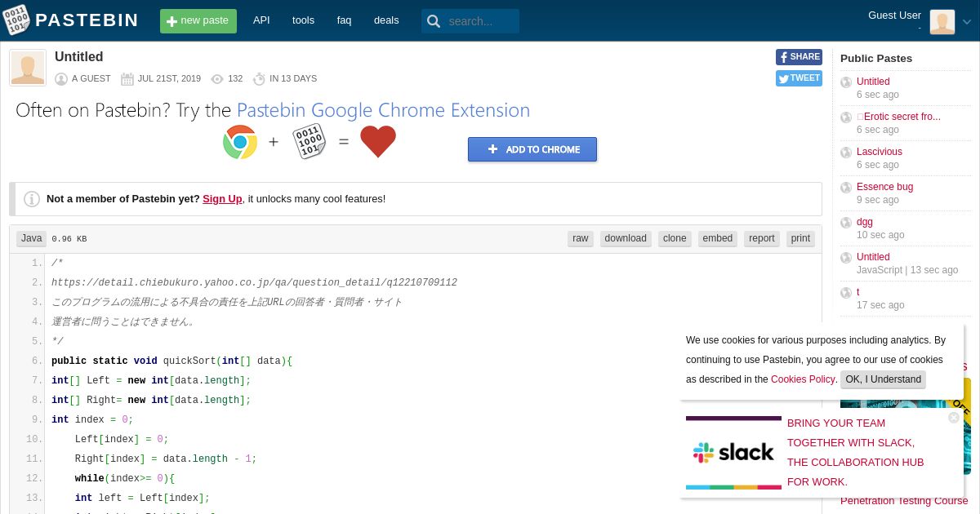The image size is (980, 514).
Task: Open the dgg public paste
Action: (x=865, y=222)
